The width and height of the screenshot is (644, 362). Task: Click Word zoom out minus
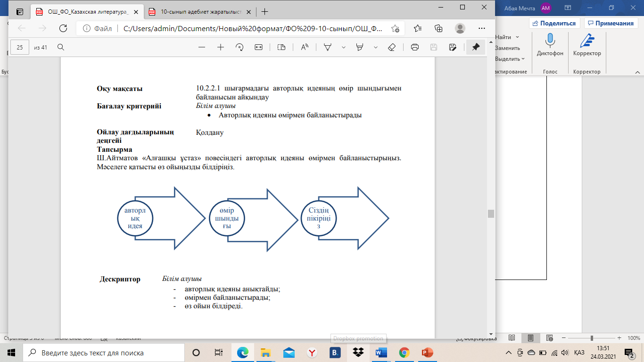click(x=564, y=338)
